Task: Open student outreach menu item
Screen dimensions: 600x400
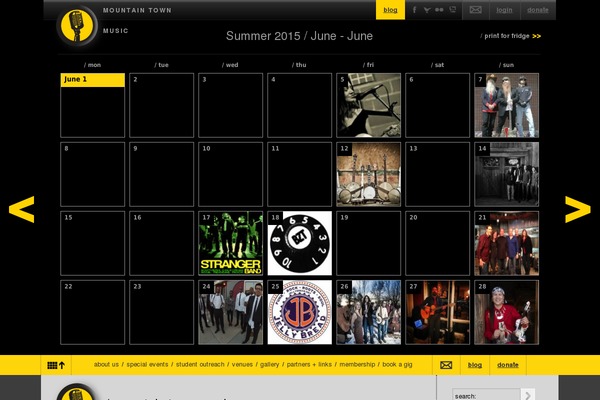Action: (200, 364)
